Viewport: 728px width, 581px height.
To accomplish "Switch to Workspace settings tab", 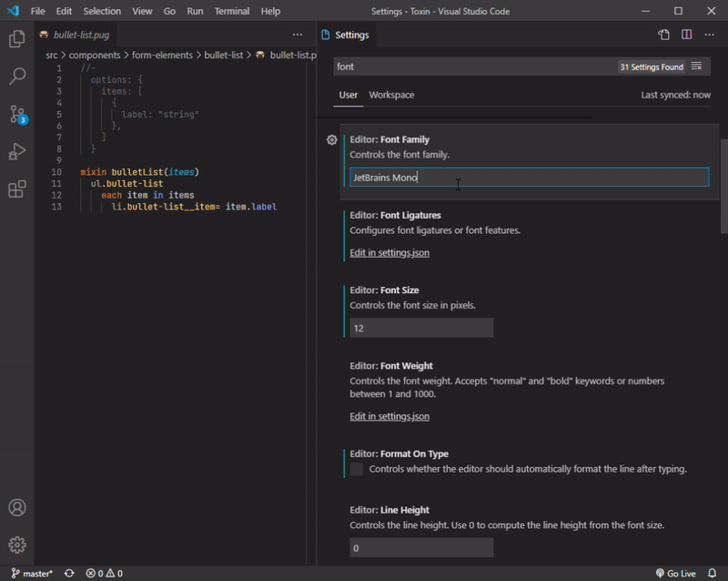I will [391, 95].
